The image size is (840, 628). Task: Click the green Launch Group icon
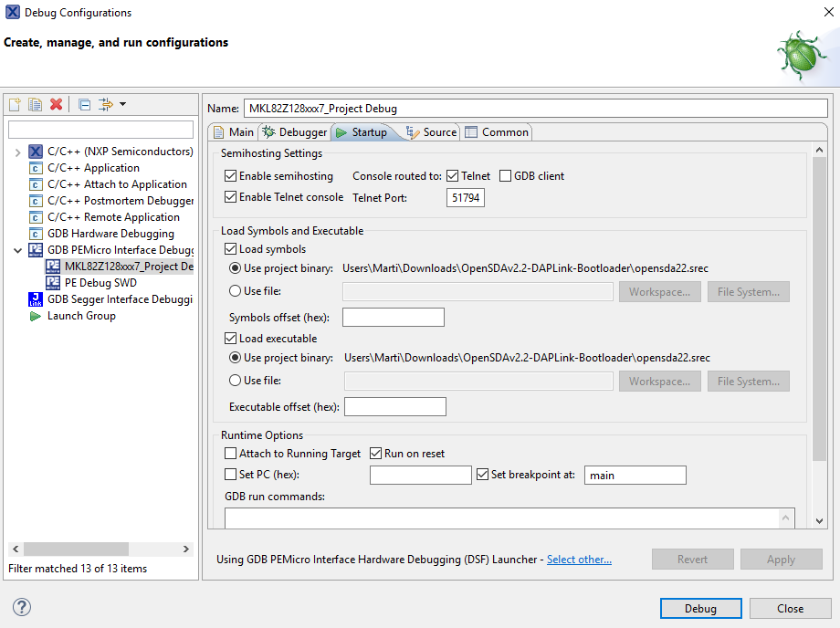[36, 316]
